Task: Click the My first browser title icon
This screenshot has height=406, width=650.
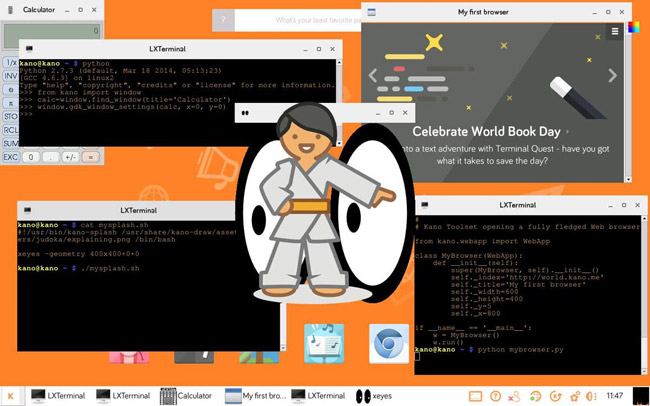Action: pos(371,12)
